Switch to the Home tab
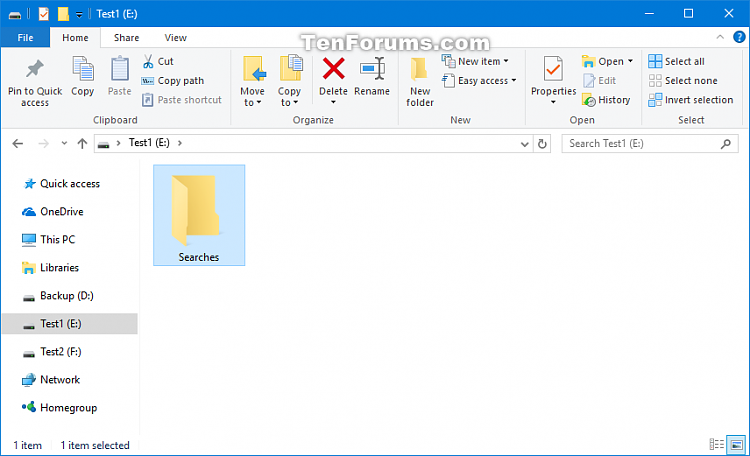 [x=75, y=37]
